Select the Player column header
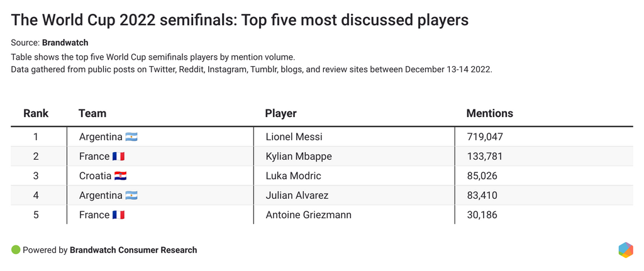The height and width of the screenshot is (271, 644). tap(281, 114)
